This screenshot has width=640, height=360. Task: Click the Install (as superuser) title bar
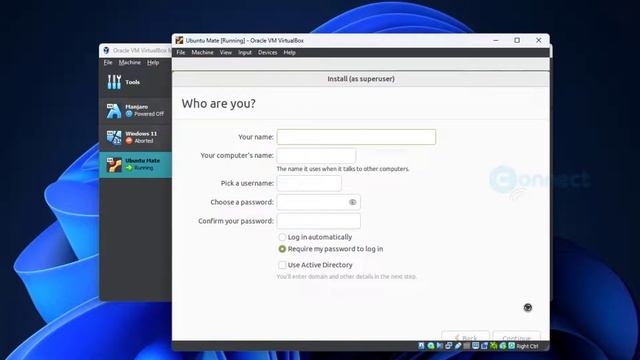[x=361, y=79]
